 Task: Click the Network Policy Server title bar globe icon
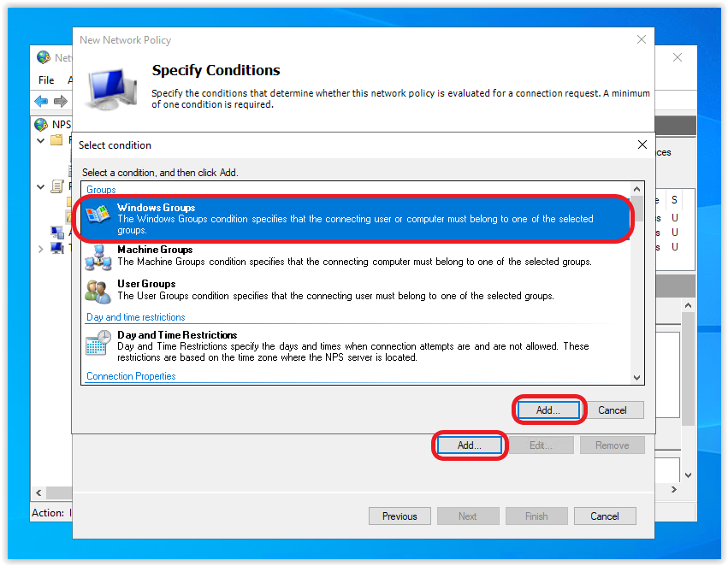click(x=44, y=57)
